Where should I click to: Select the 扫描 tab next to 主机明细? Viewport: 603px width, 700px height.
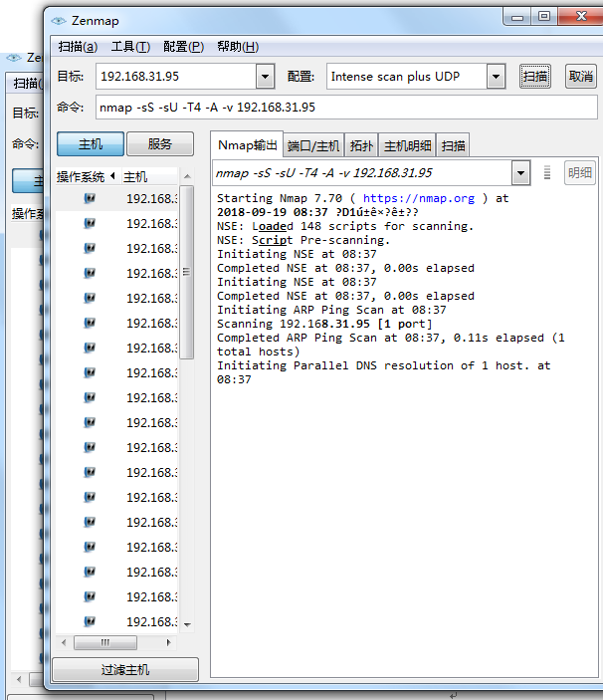pyautogui.click(x=453, y=145)
